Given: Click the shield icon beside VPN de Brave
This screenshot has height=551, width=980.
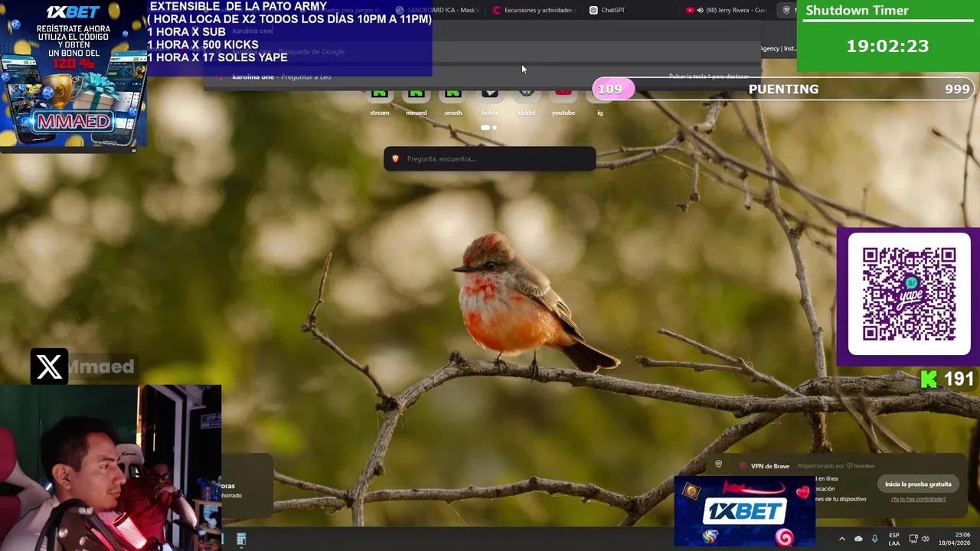Looking at the screenshot, I should (x=718, y=465).
